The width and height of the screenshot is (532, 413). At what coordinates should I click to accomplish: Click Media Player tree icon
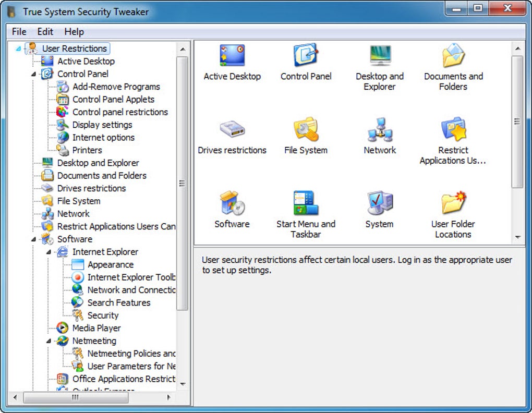[x=63, y=328]
